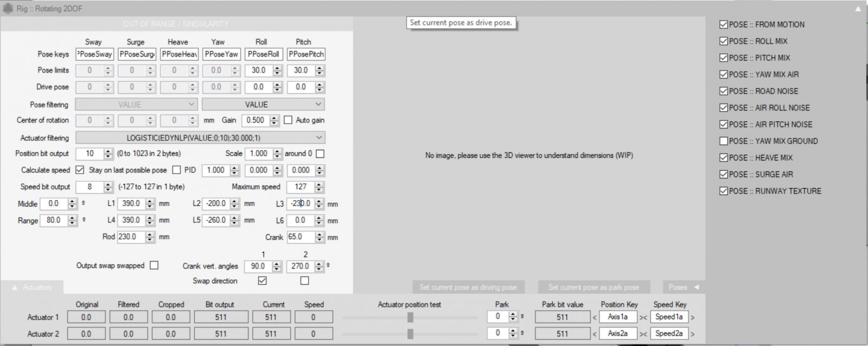Image resolution: width=868 pixels, height=346 pixels.
Task: Collapse the rig panel with top-right arrow
Action: point(858,9)
